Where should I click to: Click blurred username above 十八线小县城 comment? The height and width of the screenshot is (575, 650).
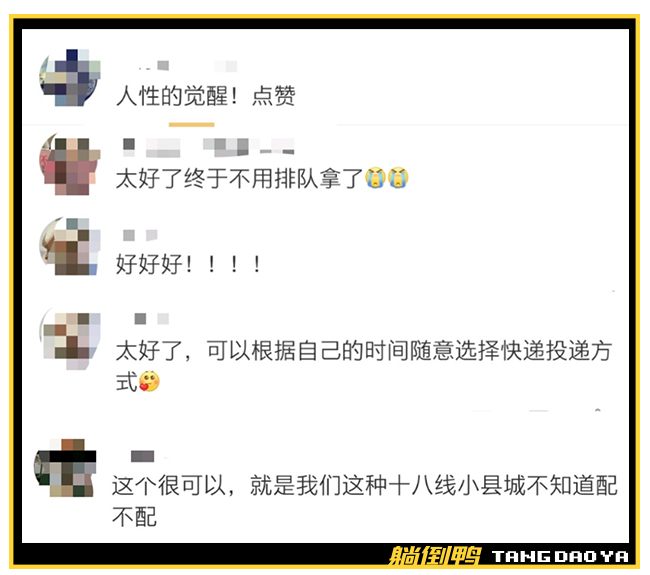click(x=143, y=456)
